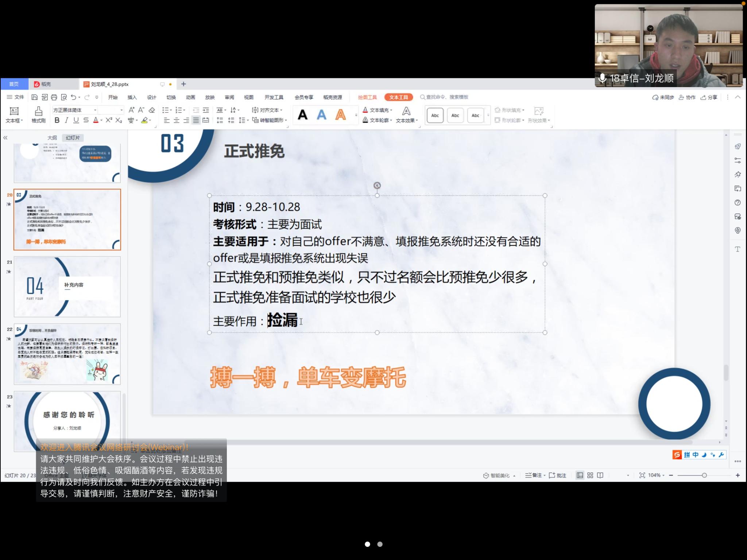The height and width of the screenshot is (560, 747).
Task: Click the print icon in quick toolbar
Action: (x=54, y=97)
